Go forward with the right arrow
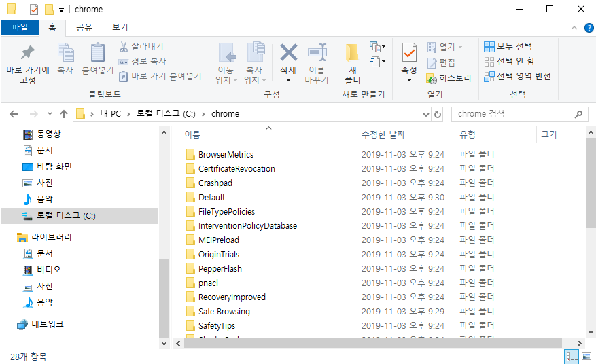 coord(33,114)
